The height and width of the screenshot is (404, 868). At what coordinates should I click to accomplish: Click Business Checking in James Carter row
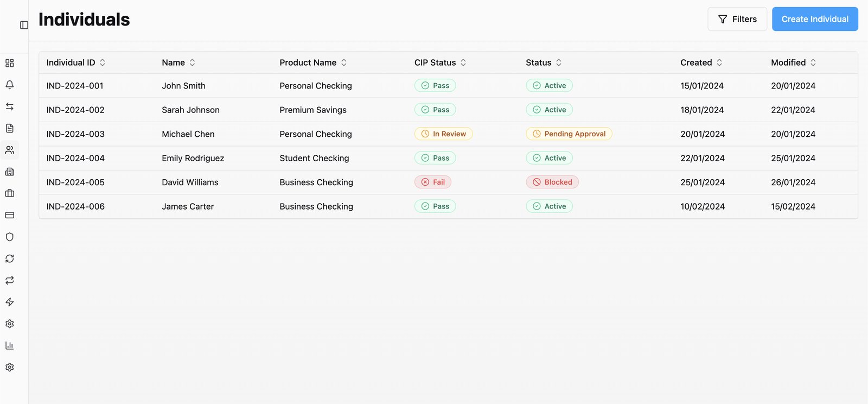(316, 206)
